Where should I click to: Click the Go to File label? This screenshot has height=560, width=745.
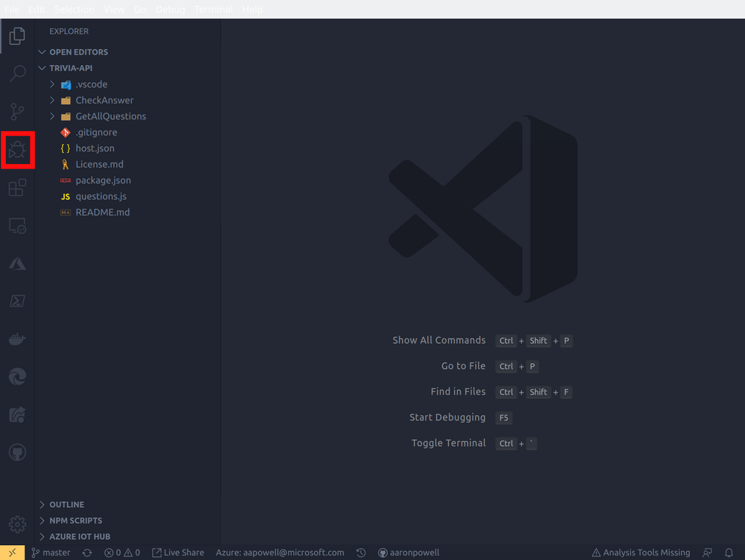click(x=463, y=365)
